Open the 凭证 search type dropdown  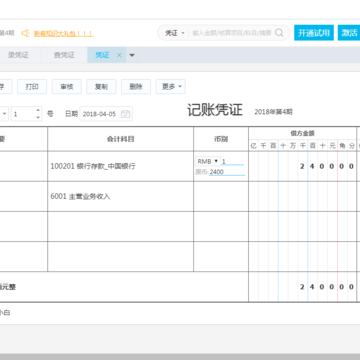click(x=175, y=33)
